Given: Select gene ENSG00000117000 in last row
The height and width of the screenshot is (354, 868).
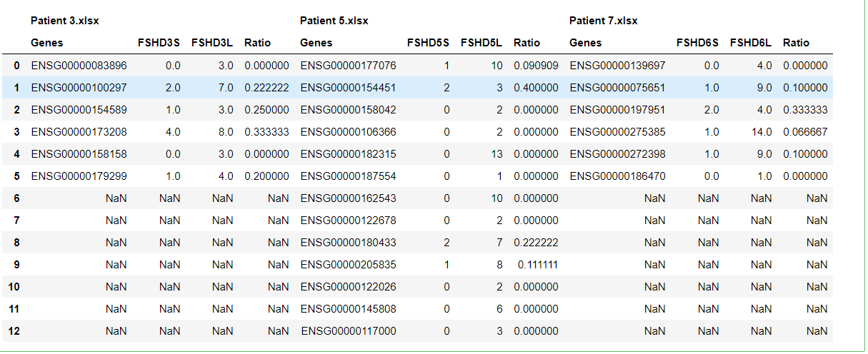Looking at the screenshot, I should point(349,331).
